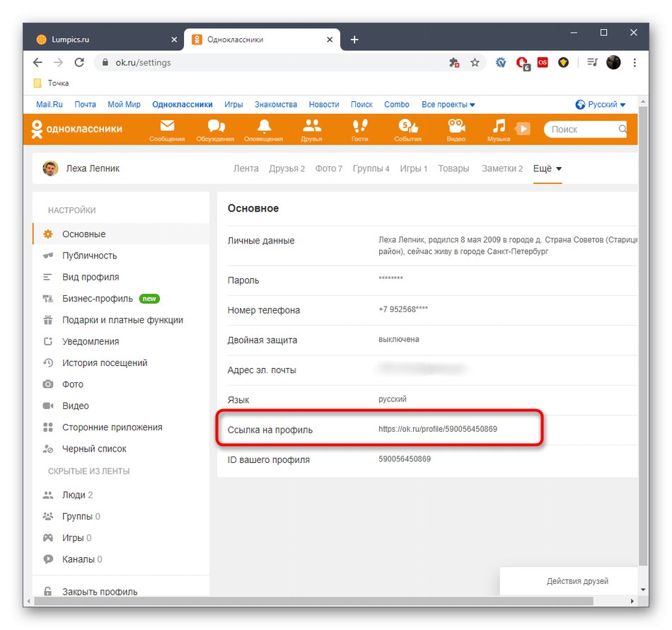Edit the Пароль row
Screen dimensions: 672x630
tap(432, 280)
